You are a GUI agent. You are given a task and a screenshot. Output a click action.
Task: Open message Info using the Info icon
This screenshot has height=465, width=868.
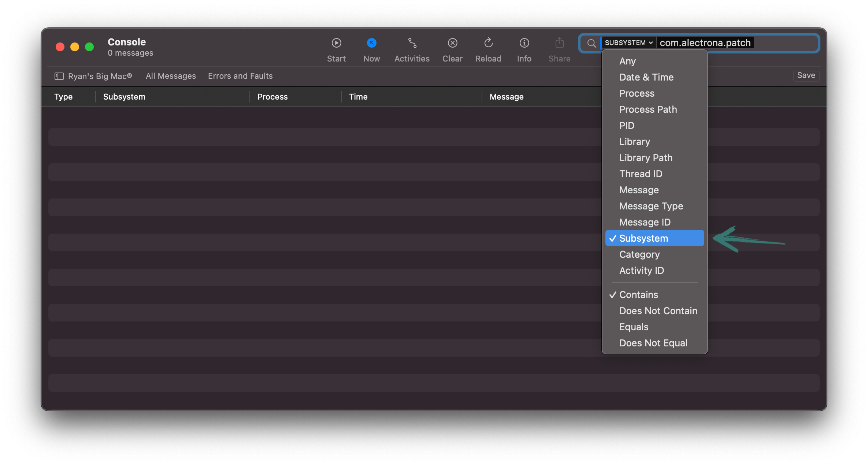click(524, 43)
